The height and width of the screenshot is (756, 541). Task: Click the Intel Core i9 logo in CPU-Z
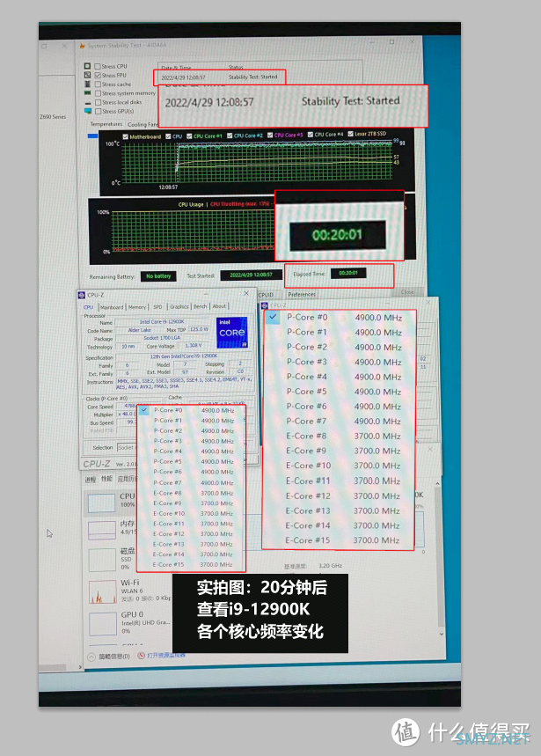231,332
